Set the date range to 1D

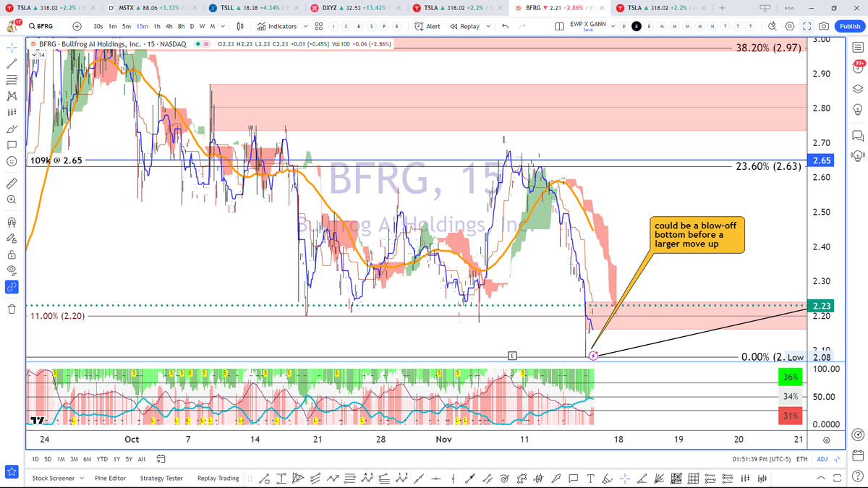pyautogui.click(x=36, y=459)
